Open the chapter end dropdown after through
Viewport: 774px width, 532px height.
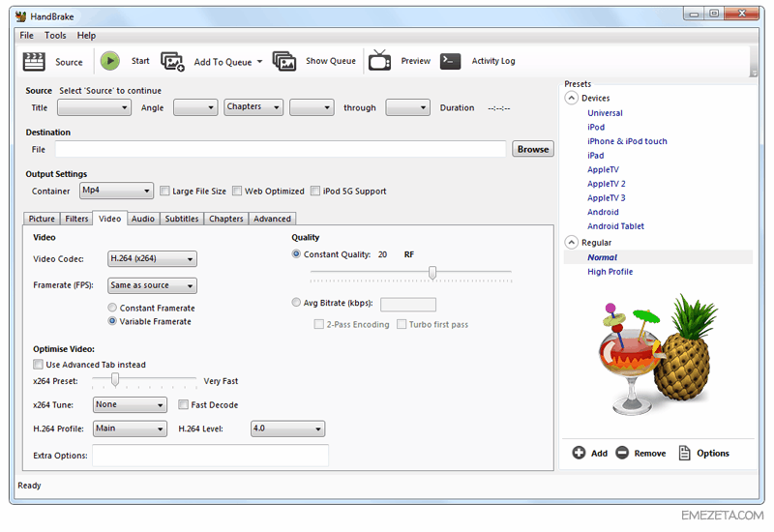[x=407, y=107]
